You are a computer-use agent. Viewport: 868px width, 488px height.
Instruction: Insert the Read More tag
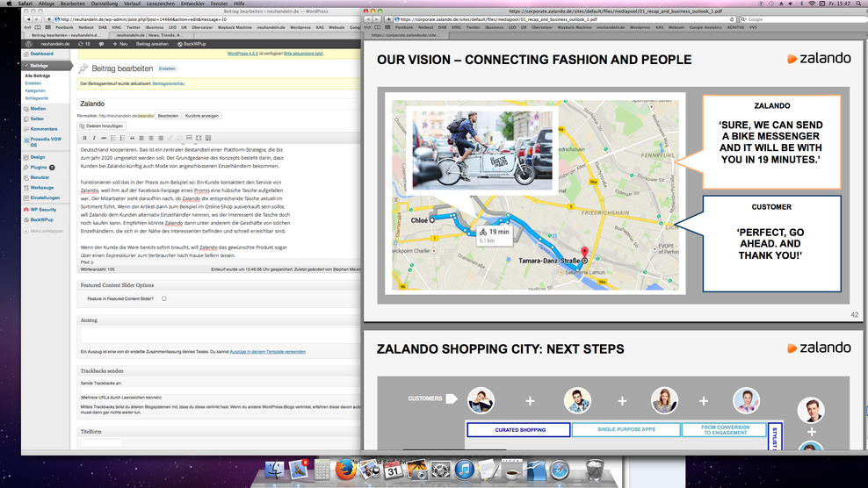coord(189,138)
